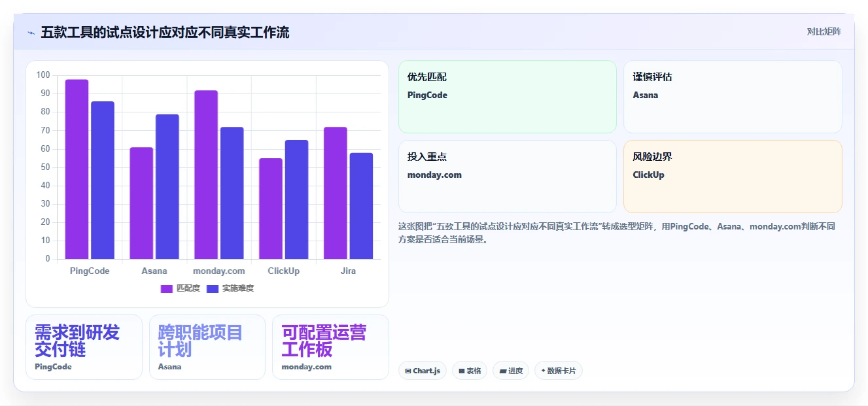Select the Chart.js chip
The image size is (868, 406).
coord(423,371)
